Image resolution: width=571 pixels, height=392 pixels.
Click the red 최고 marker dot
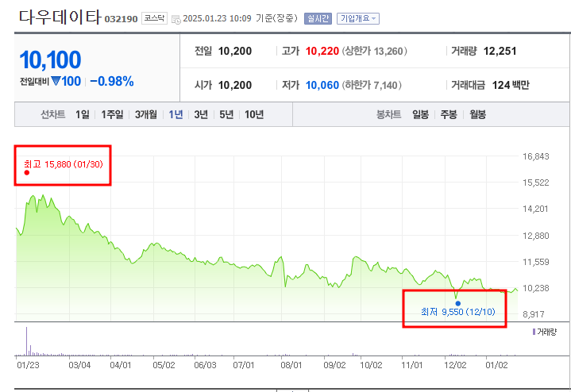point(26,172)
